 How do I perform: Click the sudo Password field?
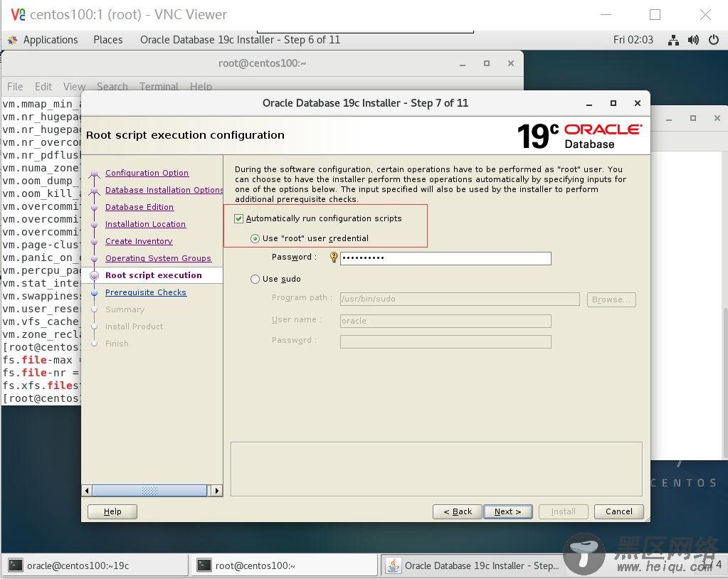[445, 342]
